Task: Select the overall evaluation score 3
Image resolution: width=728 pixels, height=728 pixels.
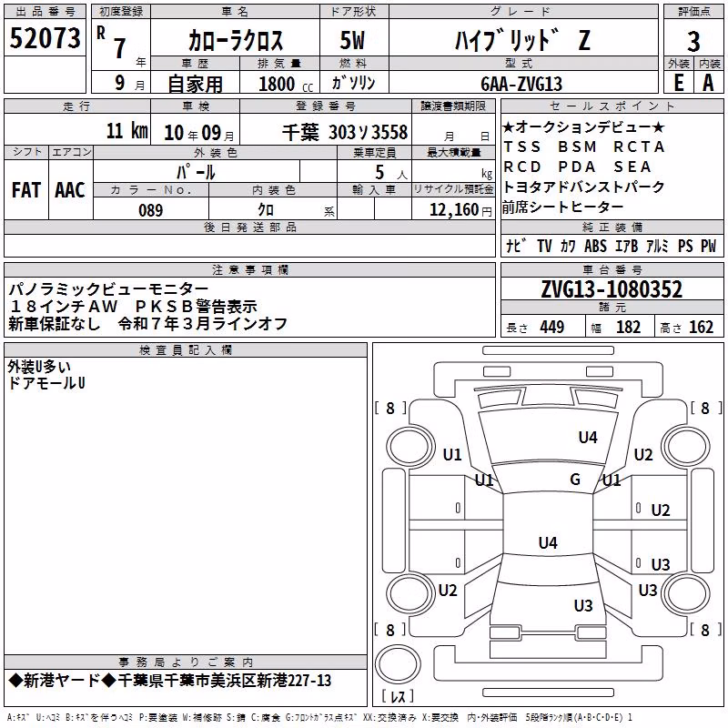Action: pyautogui.click(x=693, y=42)
